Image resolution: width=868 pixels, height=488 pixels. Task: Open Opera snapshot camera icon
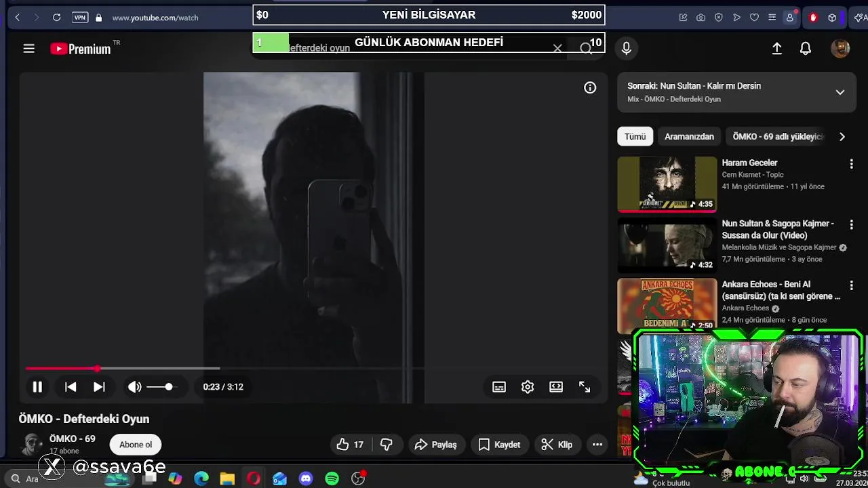tap(701, 18)
